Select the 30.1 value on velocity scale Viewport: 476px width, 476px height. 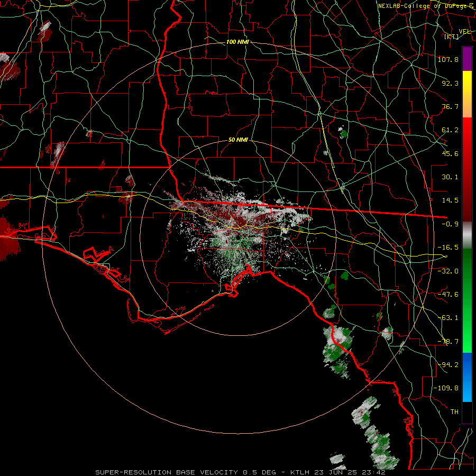[450, 177]
